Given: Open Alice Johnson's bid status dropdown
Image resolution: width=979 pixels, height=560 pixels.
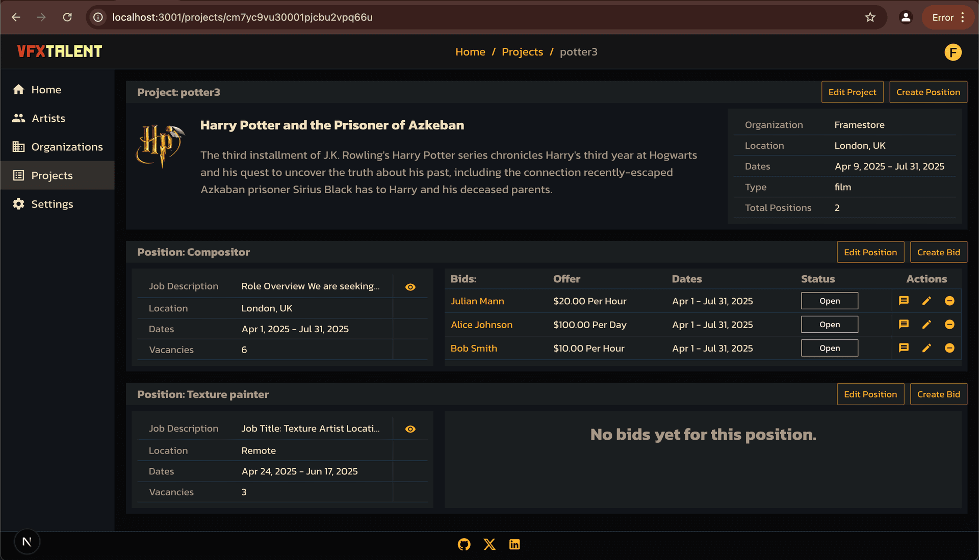Looking at the screenshot, I should [x=829, y=324].
